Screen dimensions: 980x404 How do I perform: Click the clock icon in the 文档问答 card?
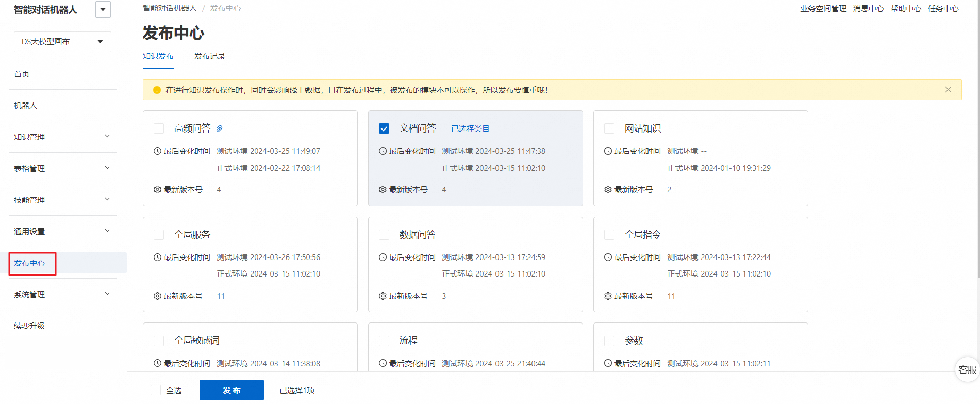click(383, 151)
